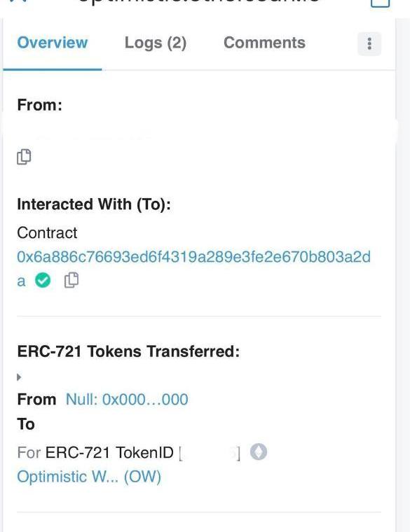Screen dimensions: 410x532
Task: Open the Null: 0x000...000 address link
Action: (127, 399)
